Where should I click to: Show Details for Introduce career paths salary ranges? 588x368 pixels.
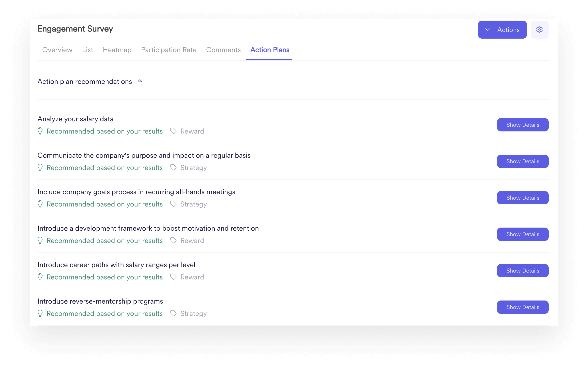(x=523, y=270)
